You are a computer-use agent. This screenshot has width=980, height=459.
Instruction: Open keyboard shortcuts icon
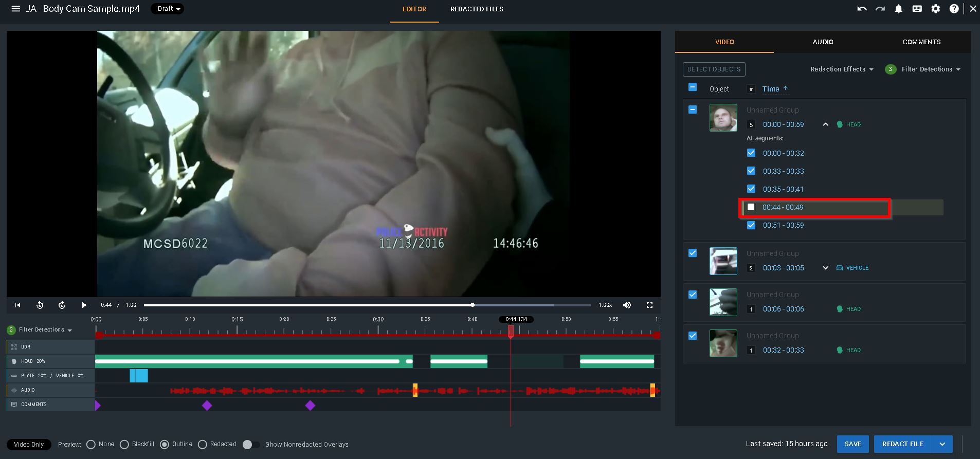click(x=917, y=9)
